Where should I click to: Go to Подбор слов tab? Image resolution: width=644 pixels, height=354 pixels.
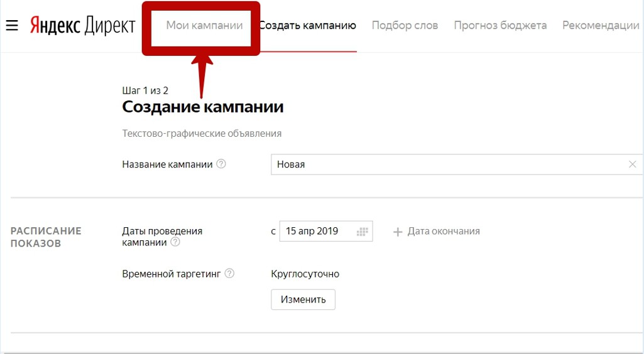405,26
